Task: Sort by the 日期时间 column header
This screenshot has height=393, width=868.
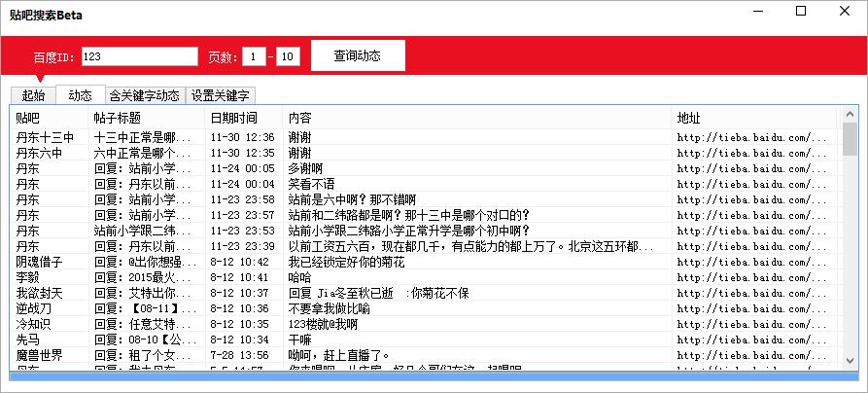Action: [243, 117]
